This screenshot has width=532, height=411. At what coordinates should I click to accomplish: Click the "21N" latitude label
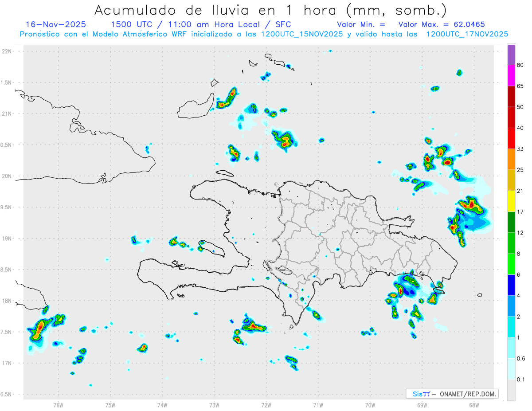click(x=7, y=114)
